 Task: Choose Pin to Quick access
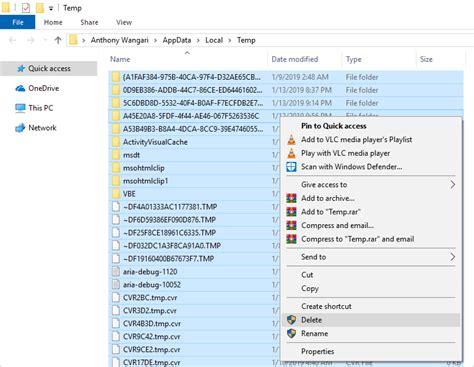tap(371, 126)
